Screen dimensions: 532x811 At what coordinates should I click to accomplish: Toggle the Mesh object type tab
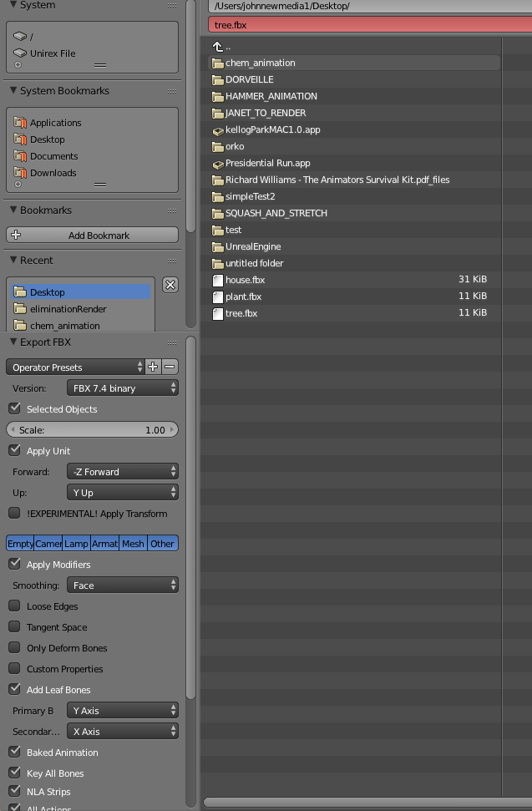pos(133,544)
